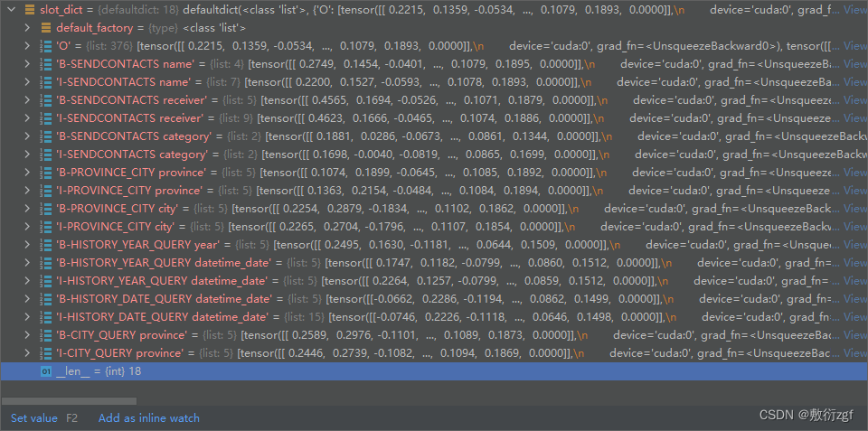Select the 'I-HISTORY_DATE_QUERY datetime_date' label text
This screenshot has width=868, height=431.
click(162, 317)
